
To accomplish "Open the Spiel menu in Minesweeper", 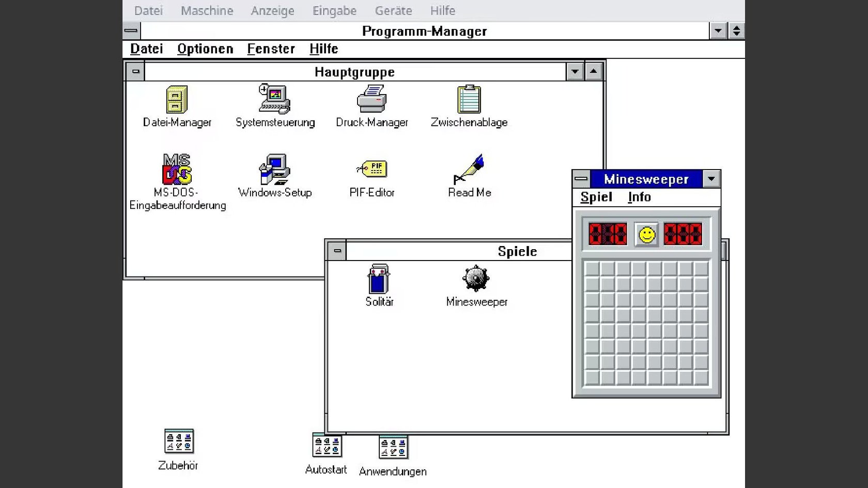I will point(595,197).
